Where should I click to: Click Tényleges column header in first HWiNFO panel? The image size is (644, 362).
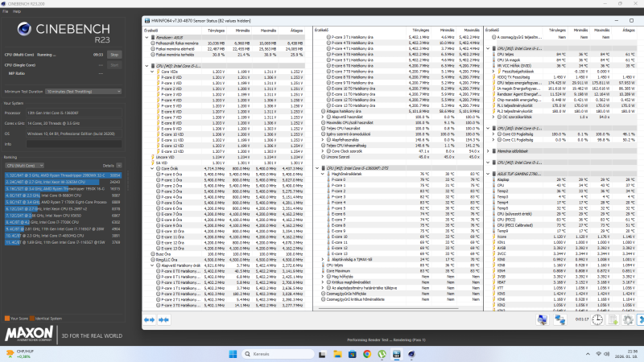click(x=216, y=31)
